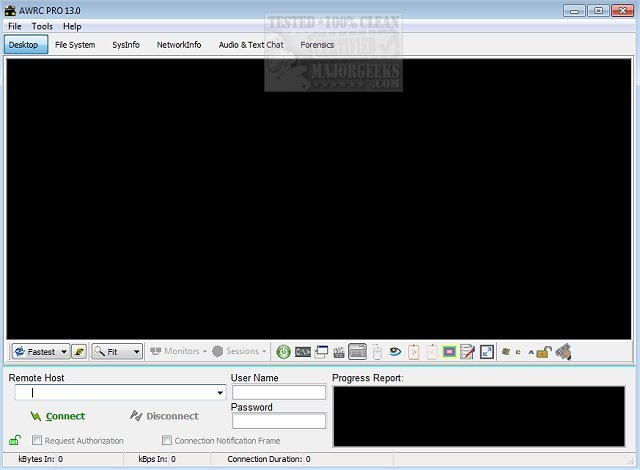Switch to the NetworkInfo tab
Screen dimensions: 640x470
[x=179, y=45]
